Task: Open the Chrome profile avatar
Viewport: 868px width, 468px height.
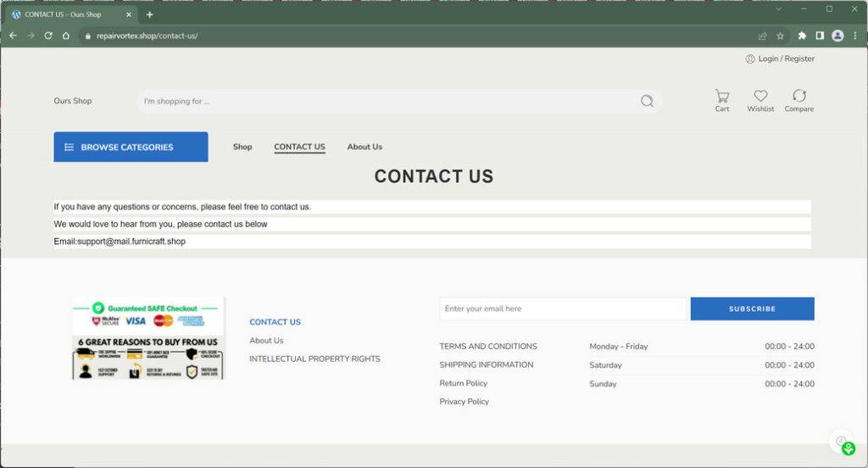Action: 837,36
